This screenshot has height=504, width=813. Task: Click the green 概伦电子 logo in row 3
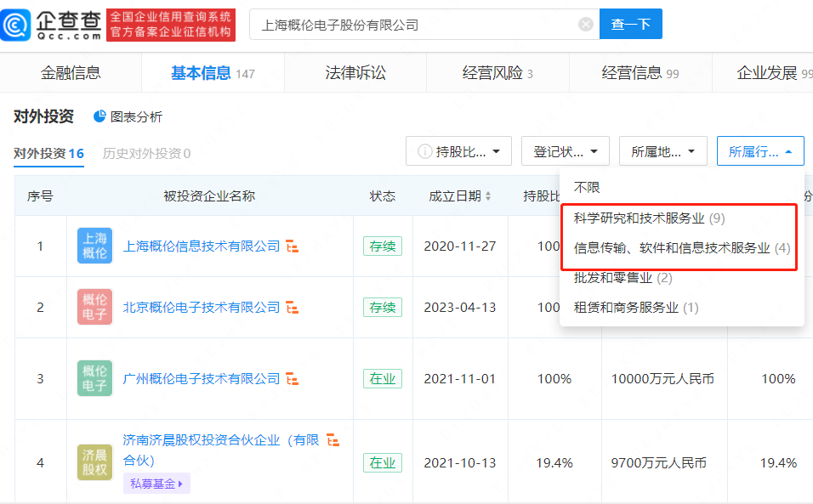point(95,379)
